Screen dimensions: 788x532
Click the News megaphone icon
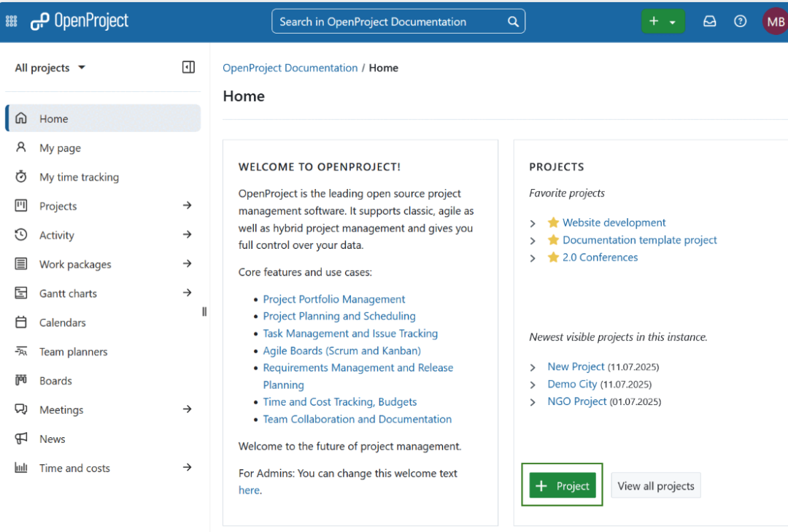click(21, 439)
